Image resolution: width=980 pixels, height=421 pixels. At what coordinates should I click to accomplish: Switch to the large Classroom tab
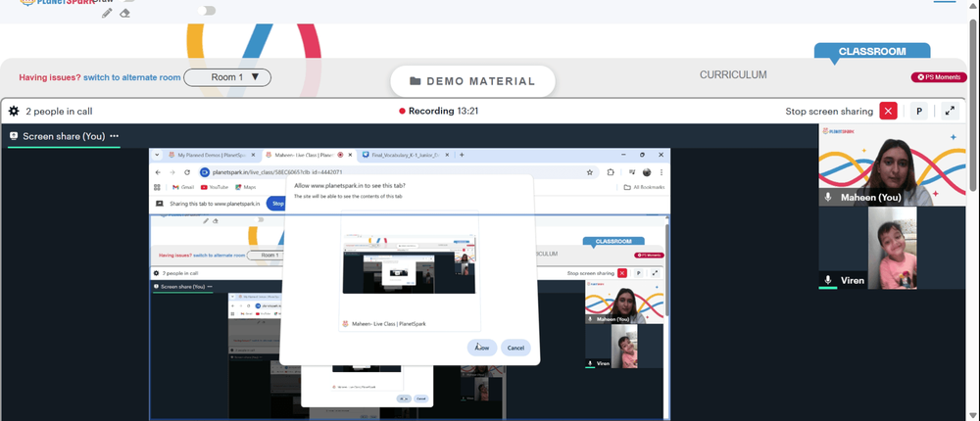(872, 51)
